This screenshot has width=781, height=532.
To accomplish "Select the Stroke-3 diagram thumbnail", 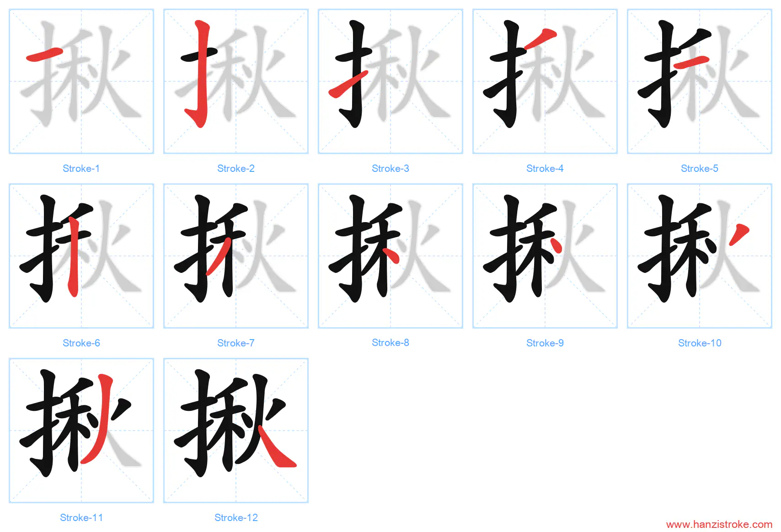I will (390, 81).
